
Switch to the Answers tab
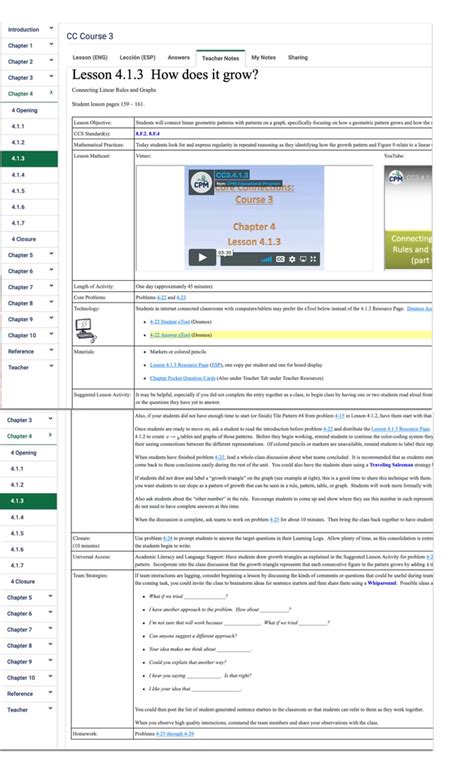click(x=179, y=58)
